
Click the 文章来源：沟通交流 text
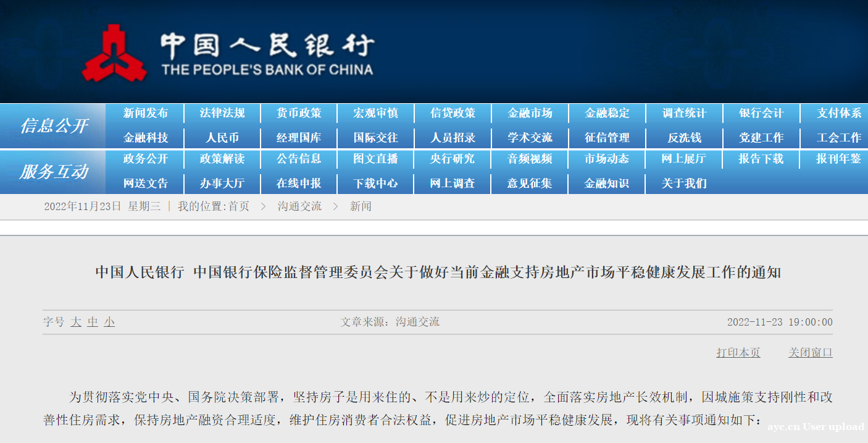[390, 322]
